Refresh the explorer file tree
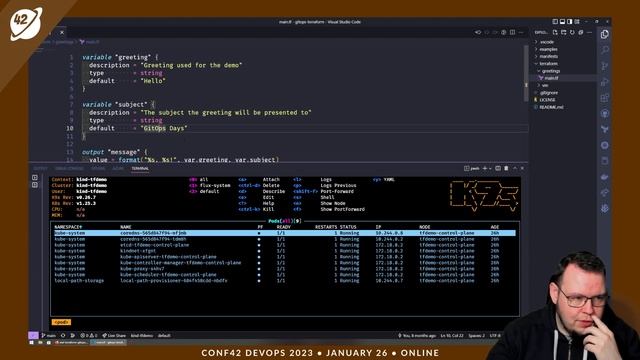This screenshot has height=360, width=640. tap(572, 32)
